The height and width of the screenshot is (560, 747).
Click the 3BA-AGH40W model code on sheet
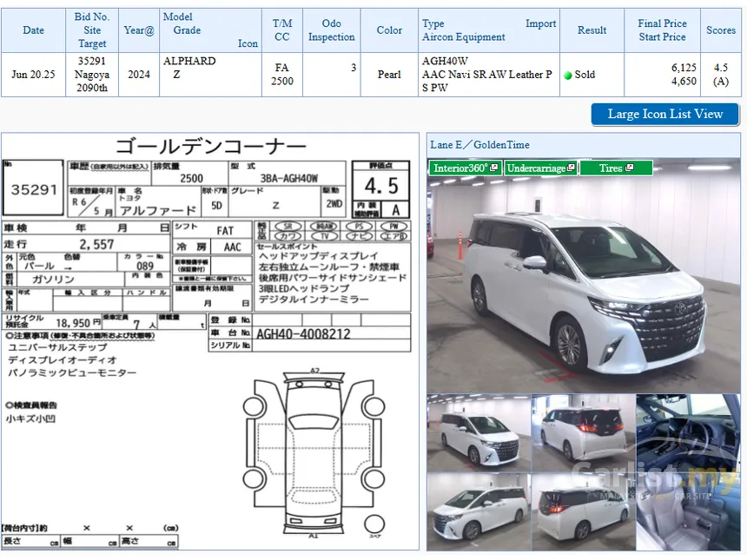[288, 179]
